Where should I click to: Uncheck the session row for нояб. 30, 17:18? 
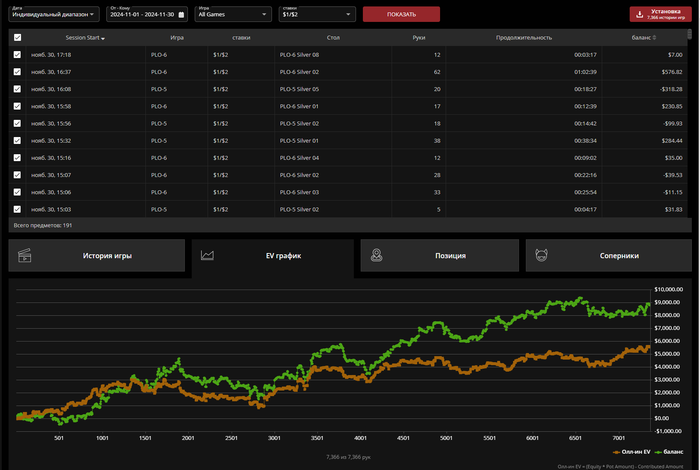click(17, 54)
